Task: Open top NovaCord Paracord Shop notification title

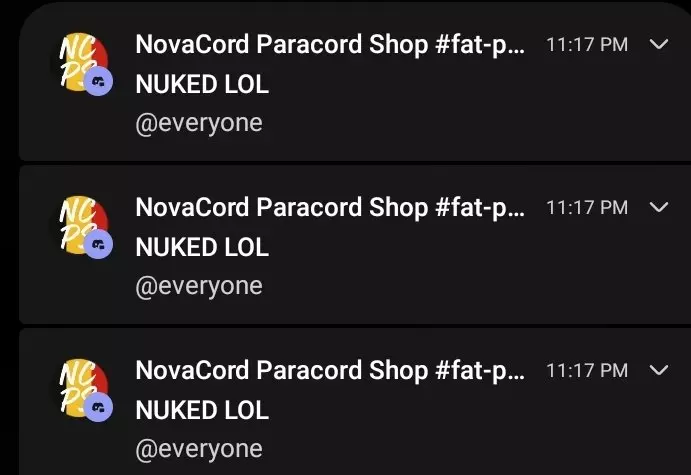Action: (330, 45)
